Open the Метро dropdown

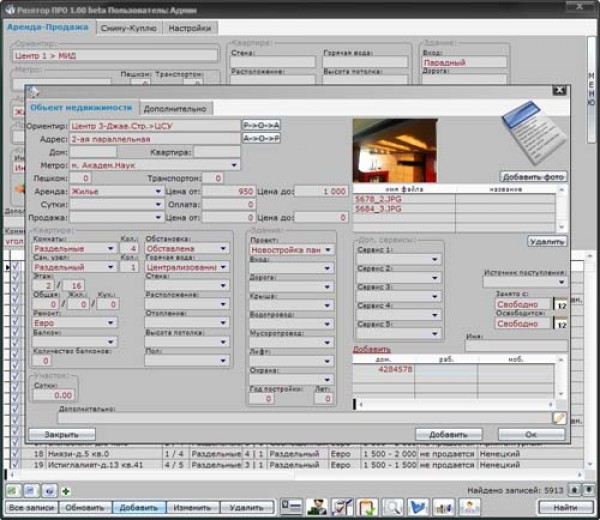coord(234,164)
